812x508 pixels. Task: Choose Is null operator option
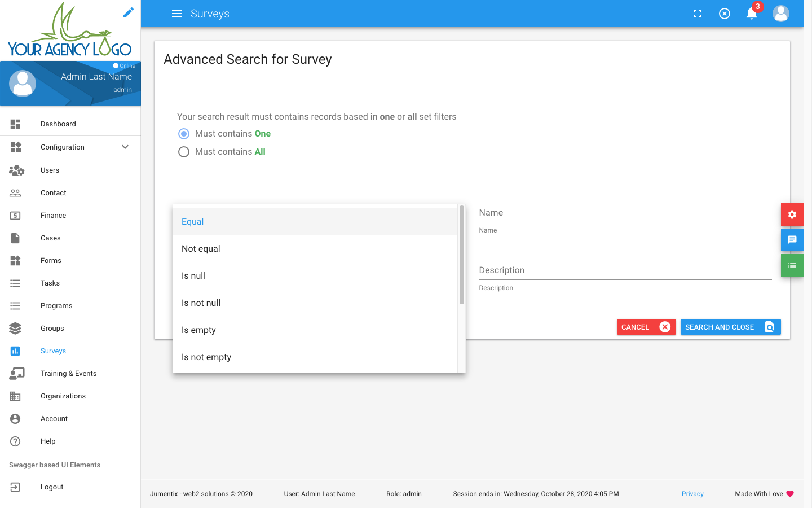point(315,276)
